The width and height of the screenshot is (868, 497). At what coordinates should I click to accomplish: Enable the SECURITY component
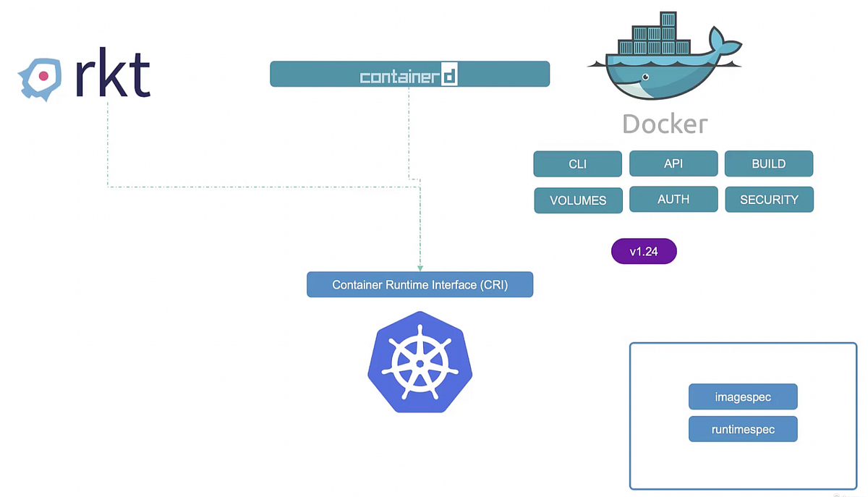coord(769,199)
